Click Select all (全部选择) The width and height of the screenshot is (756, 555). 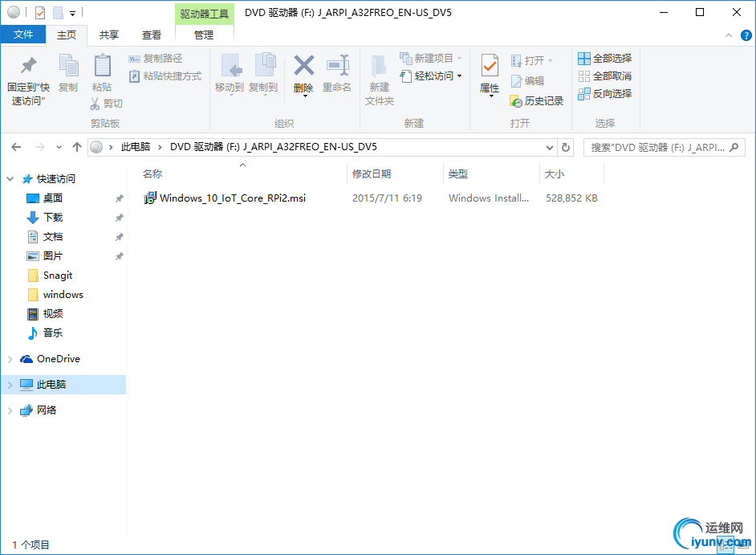pyautogui.click(x=604, y=59)
